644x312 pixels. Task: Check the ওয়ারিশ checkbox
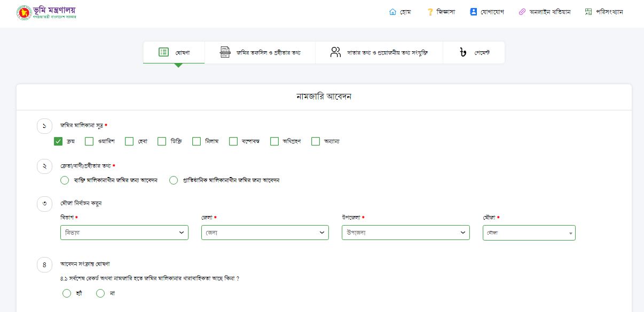(x=89, y=141)
